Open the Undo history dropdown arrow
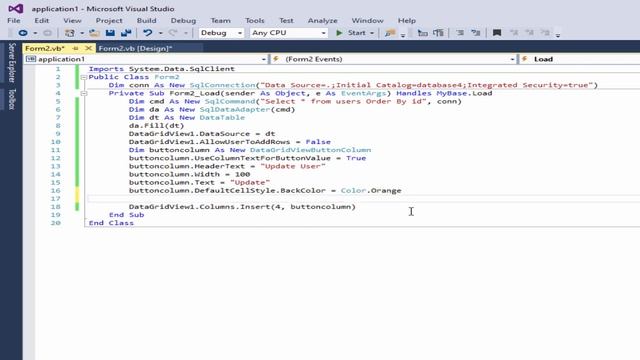Screen dimensions: 640x360 160,33
